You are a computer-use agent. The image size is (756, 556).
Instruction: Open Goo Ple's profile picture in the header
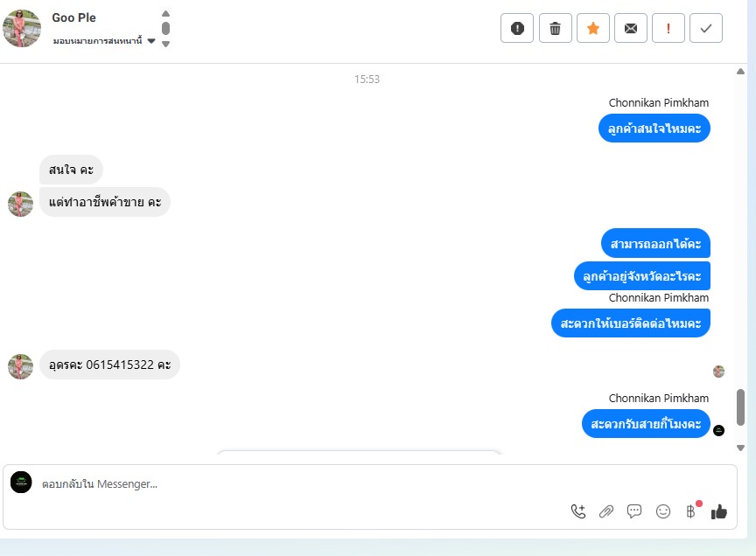coord(22,28)
